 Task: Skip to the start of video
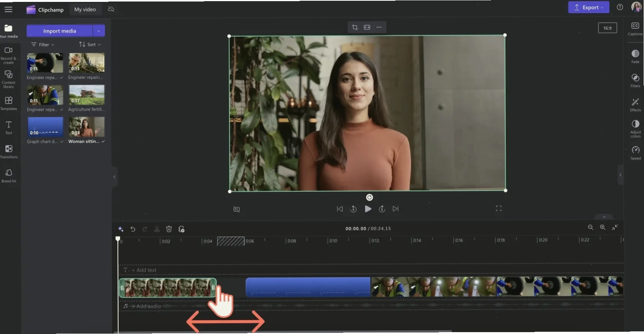(x=340, y=209)
